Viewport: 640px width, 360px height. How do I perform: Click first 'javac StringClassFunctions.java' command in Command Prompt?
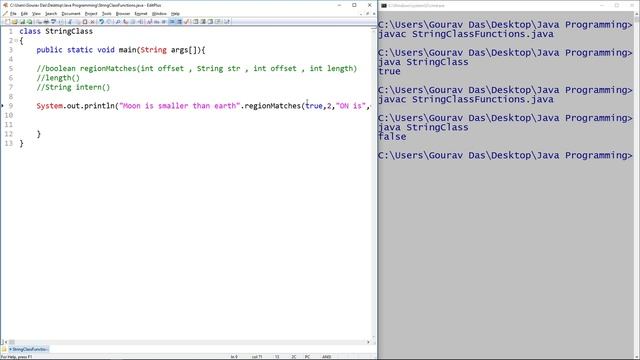(466, 34)
